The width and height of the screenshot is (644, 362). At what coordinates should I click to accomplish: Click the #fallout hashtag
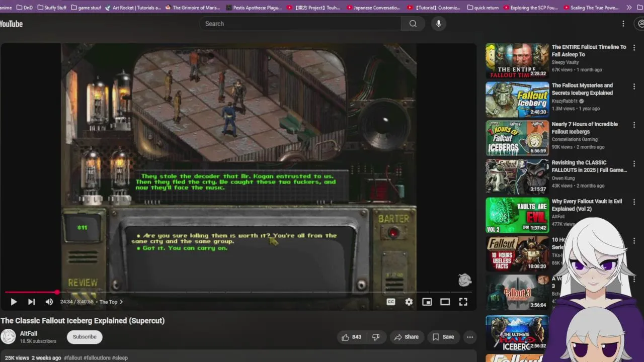click(73, 358)
